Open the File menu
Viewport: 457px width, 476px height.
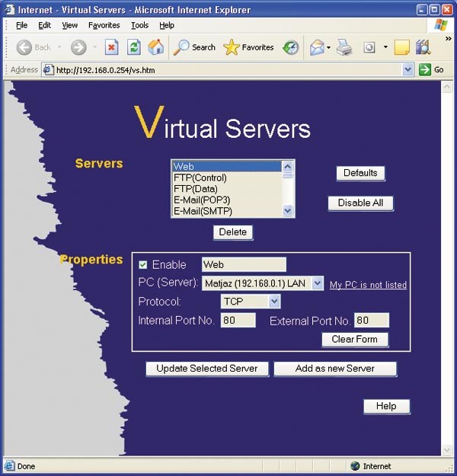[21, 25]
